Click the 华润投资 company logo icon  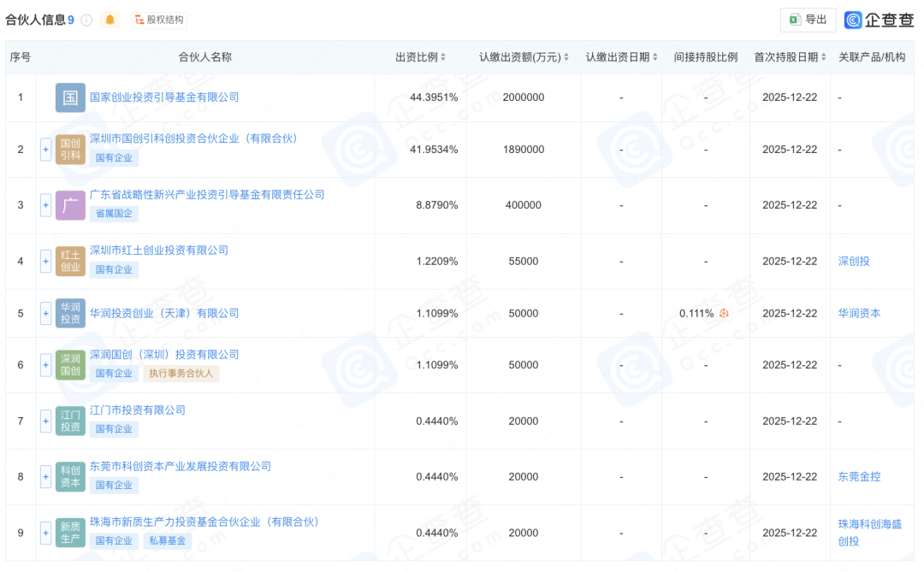coord(70,313)
